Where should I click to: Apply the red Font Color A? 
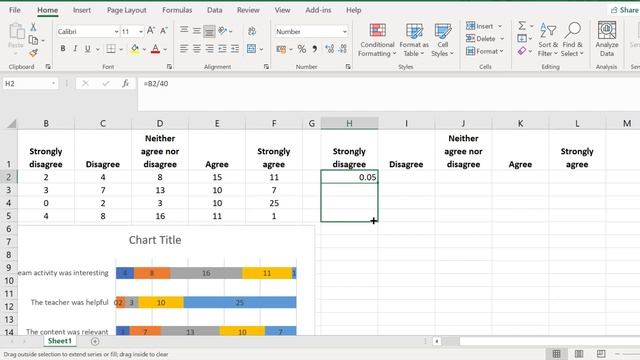(x=155, y=49)
